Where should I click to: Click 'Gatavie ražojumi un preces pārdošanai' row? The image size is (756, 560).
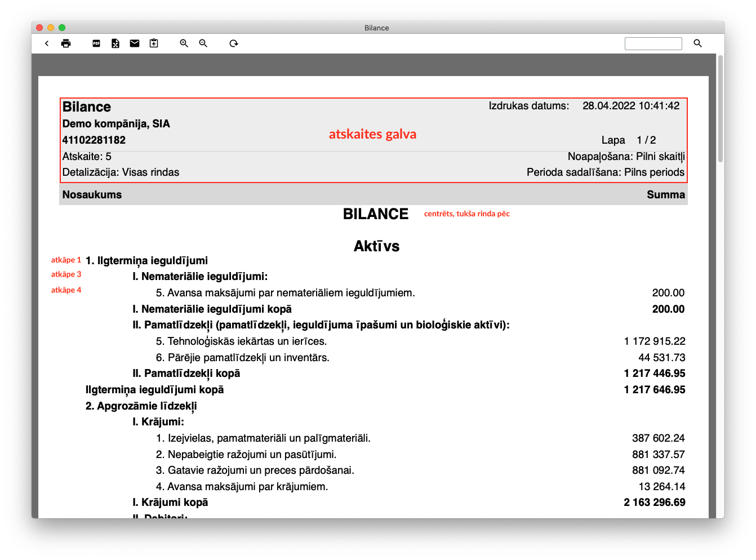click(255, 470)
